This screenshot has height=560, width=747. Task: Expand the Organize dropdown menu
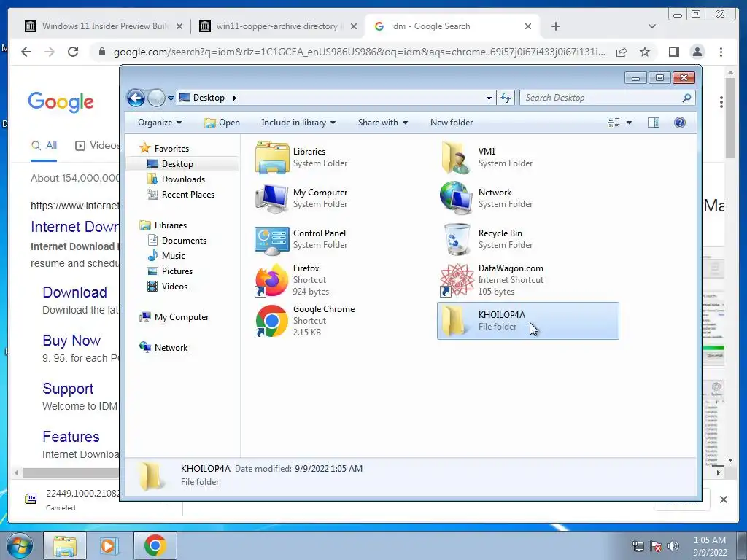(160, 122)
